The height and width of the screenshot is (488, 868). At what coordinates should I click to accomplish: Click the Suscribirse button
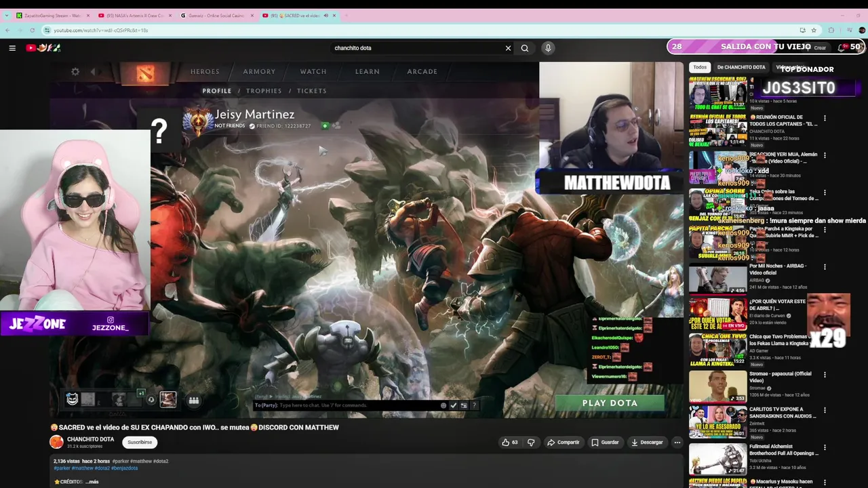point(140,442)
